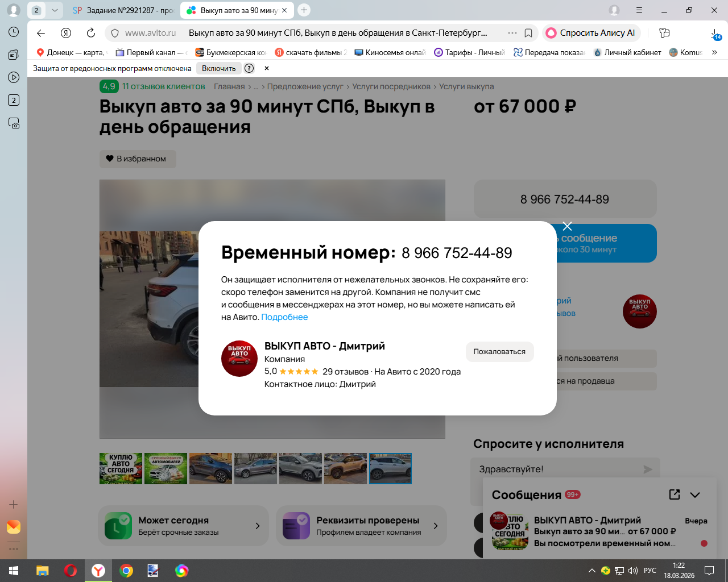The image size is (728, 582).
Task: Expand the tab list dropdown arrow
Action: [x=55, y=10]
